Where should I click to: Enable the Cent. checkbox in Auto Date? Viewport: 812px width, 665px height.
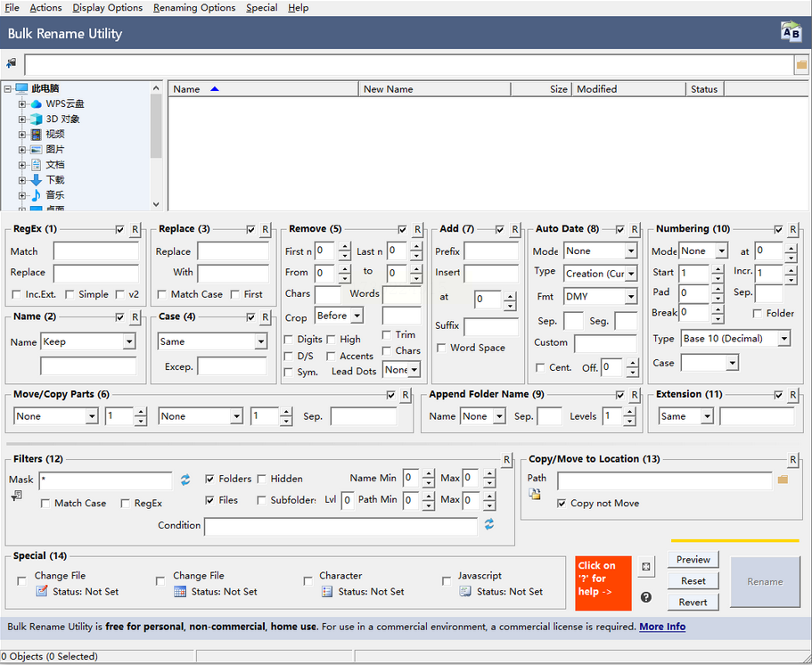point(540,368)
